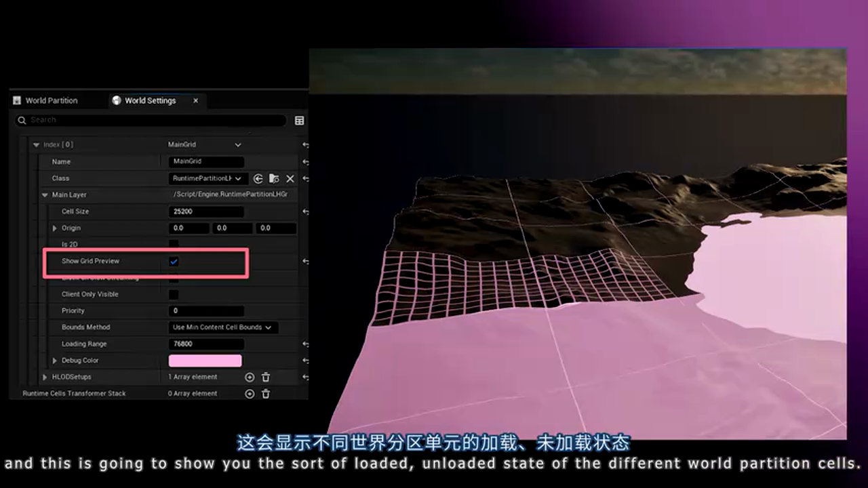Add an element to HLODSetups with plus icon
The width and height of the screenshot is (868, 488).
click(250, 377)
